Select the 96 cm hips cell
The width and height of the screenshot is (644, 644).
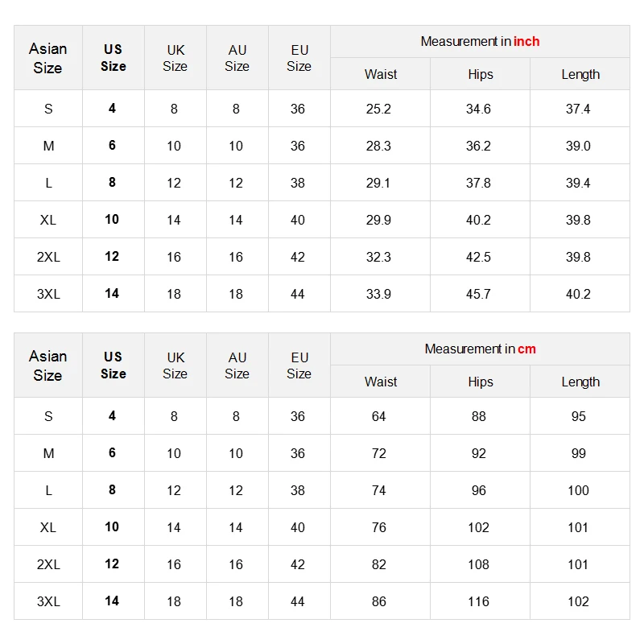[x=478, y=490]
